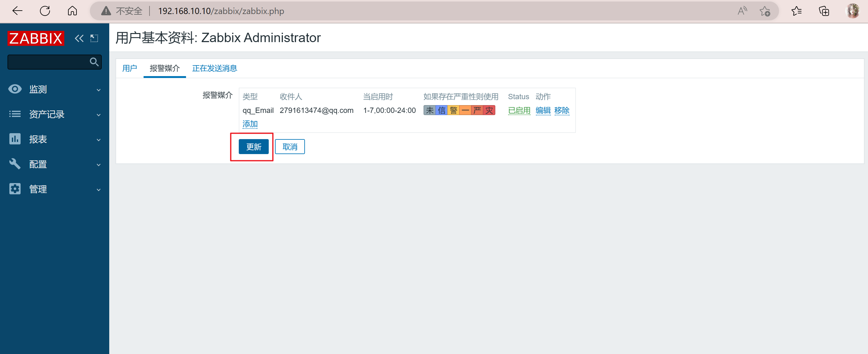Viewport: 868px width, 354px height.
Task: Click the 动作 column header
Action: pos(543,97)
